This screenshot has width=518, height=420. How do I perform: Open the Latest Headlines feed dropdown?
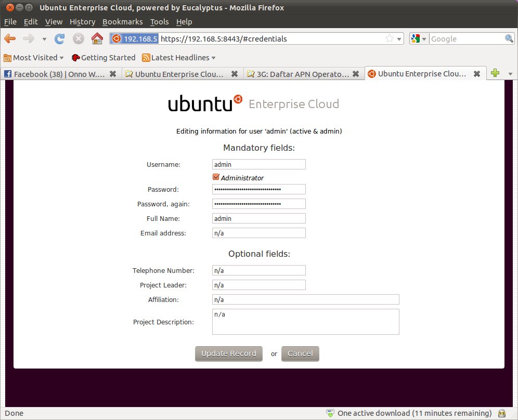point(179,58)
